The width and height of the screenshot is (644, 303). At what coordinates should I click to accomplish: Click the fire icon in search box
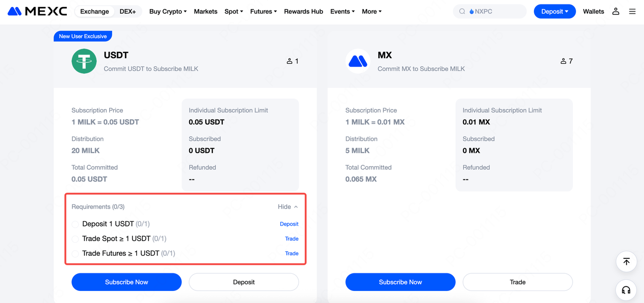pyautogui.click(x=471, y=12)
